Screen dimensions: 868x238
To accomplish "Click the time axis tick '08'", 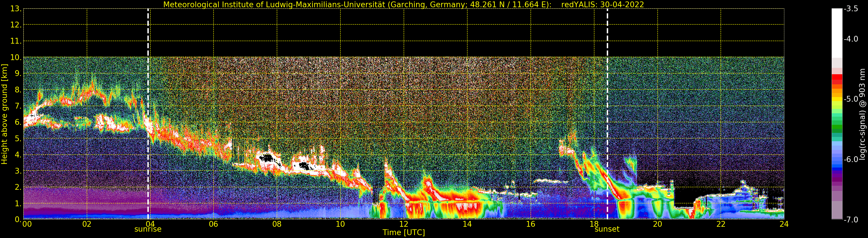I will pyautogui.click(x=277, y=224).
